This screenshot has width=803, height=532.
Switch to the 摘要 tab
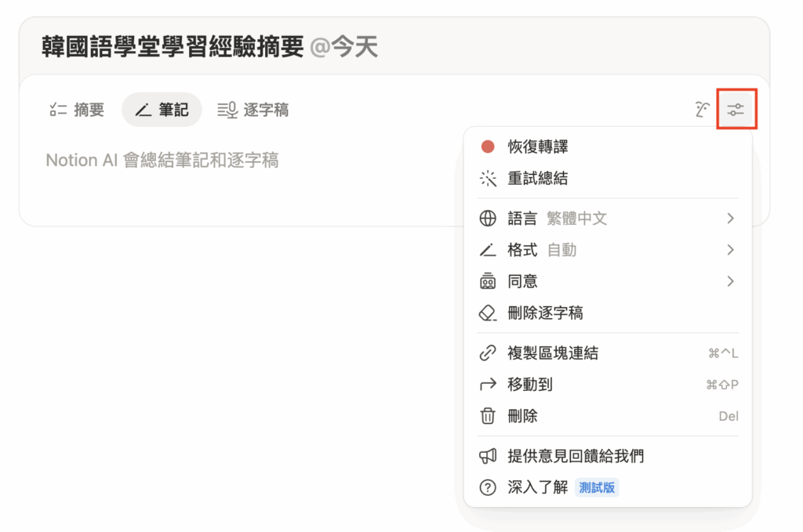point(77,110)
